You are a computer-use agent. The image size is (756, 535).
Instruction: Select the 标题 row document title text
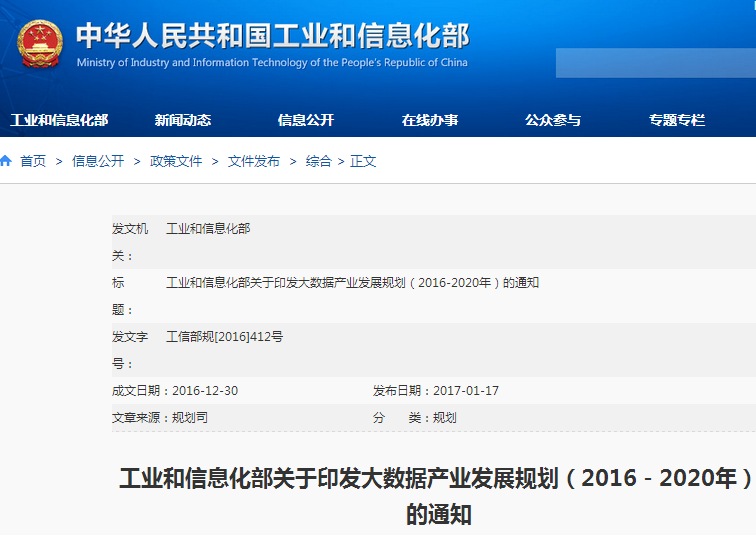tap(352, 282)
